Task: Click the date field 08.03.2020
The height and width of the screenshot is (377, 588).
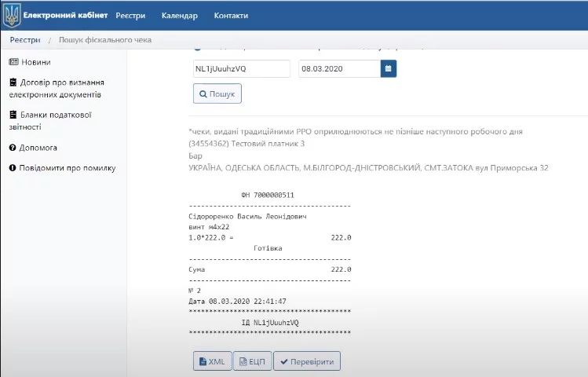Action: [x=340, y=68]
